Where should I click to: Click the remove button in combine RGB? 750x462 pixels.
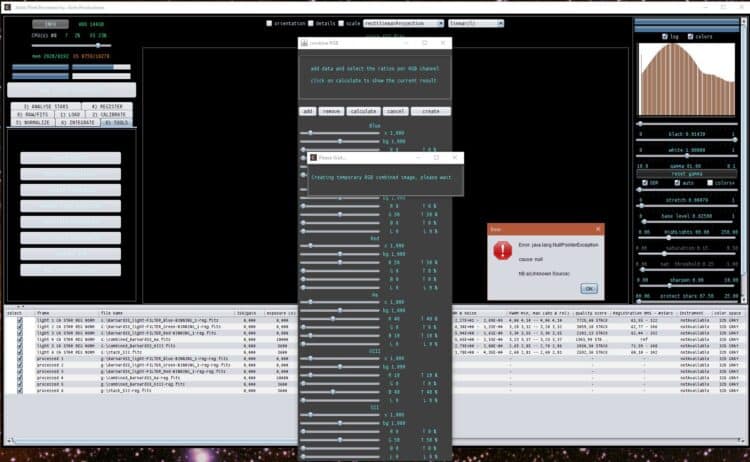(x=331, y=111)
